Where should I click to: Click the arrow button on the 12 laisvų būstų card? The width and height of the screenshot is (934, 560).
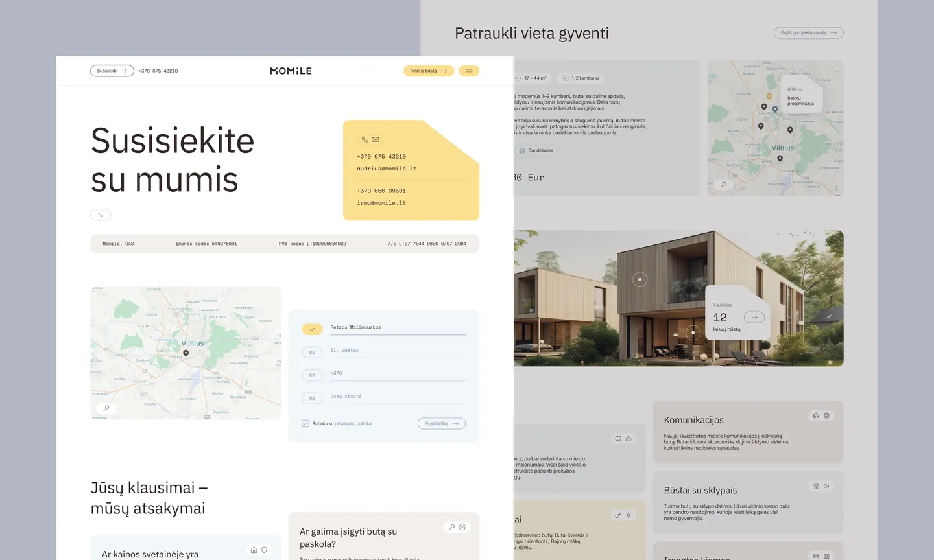pos(754,317)
